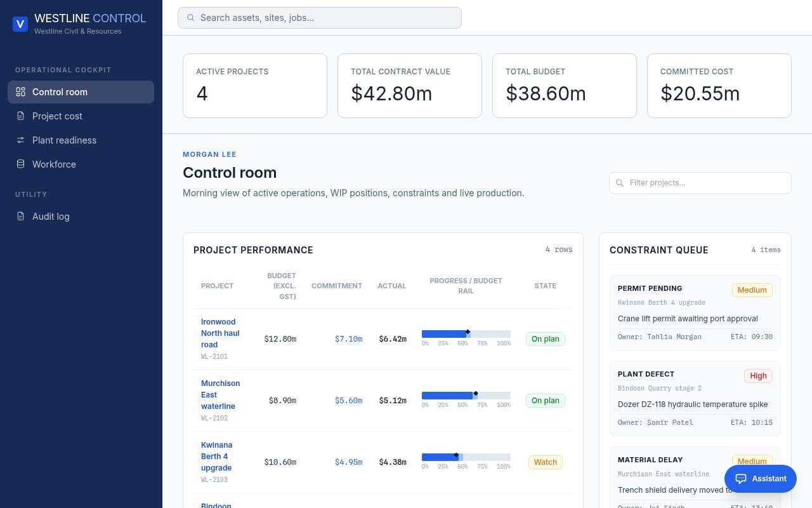The width and height of the screenshot is (812, 508).
Task: Open the Permit Pending constraint card
Action: (695, 312)
